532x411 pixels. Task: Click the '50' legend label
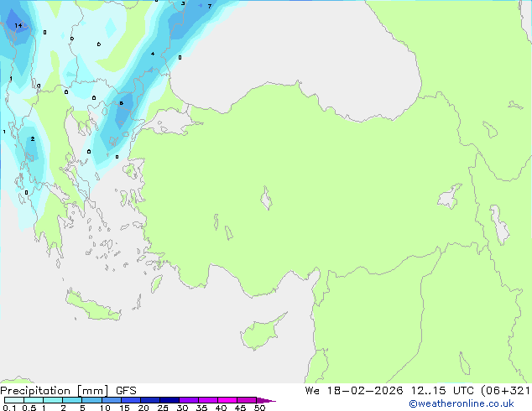pyautogui.click(x=259, y=408)
